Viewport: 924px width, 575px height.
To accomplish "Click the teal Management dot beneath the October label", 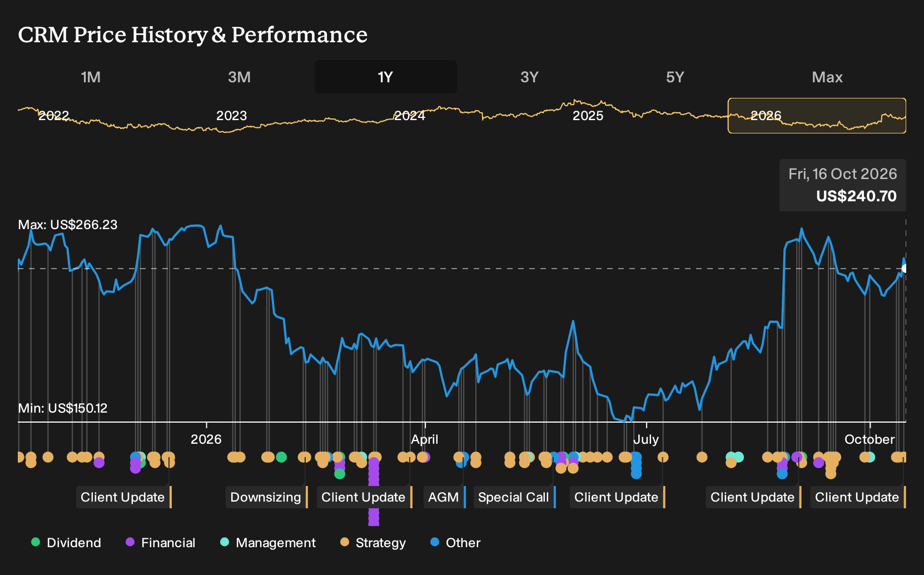I will (x=870, y=457).
